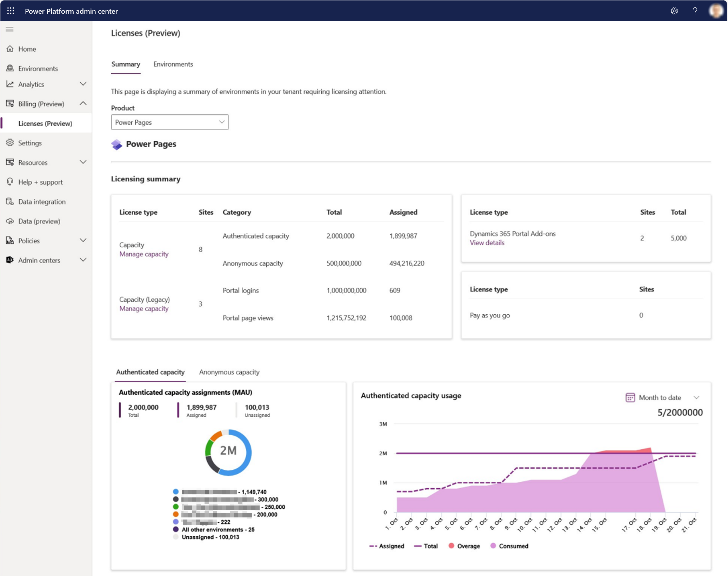728x576 pixels.
Task: Select the Authenticated capacity tab
Action: [151, 371]
